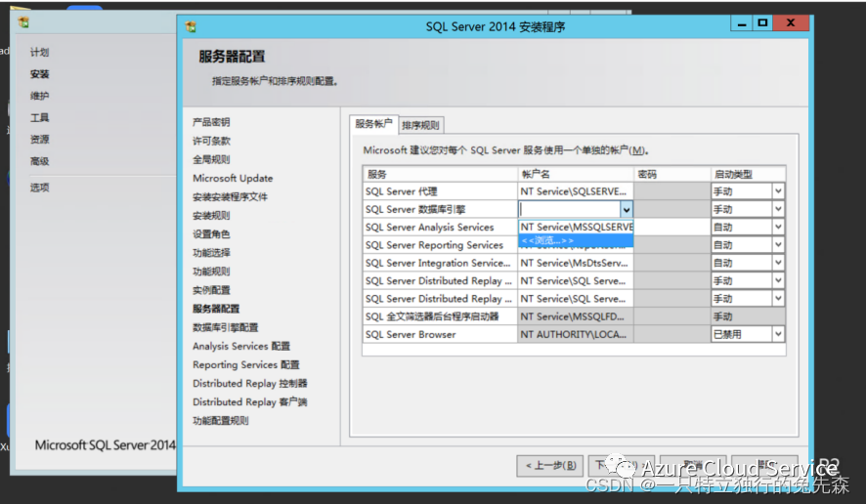
Task: Click NT Service\SQLSERVE... account cell
Action: (x=574, y=191)
